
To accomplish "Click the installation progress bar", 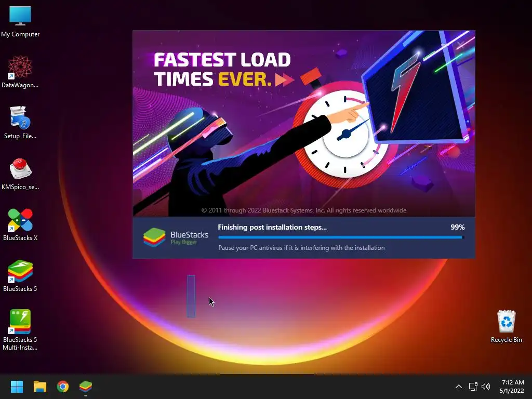I will coord(341,237).
